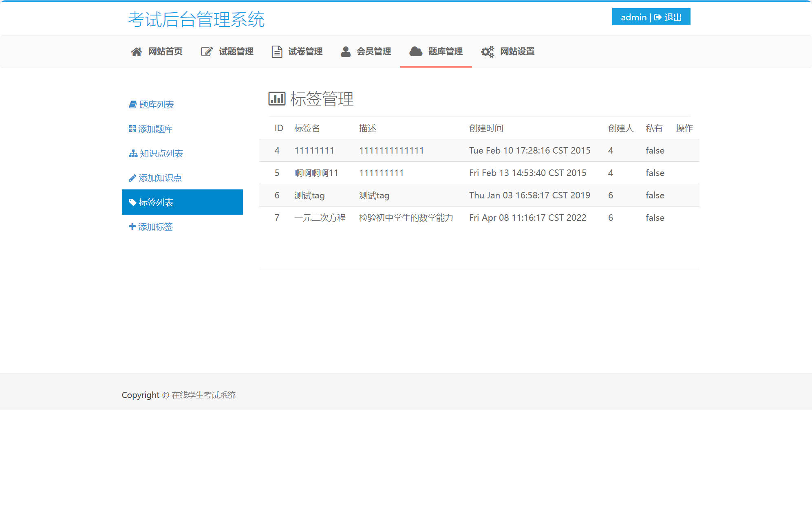Viewport: 812px width, 510px height.
Task: Open 添加知识点 from the sidebar
Action: [x=160, y=178]
